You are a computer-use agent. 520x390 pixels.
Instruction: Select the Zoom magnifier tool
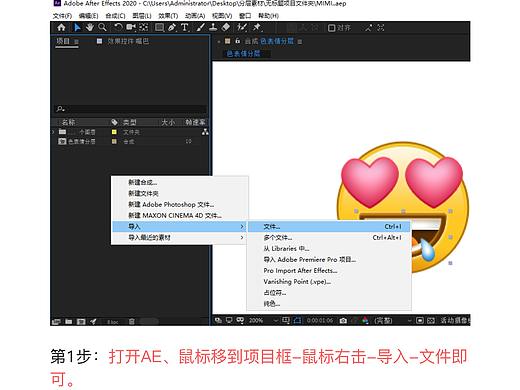[x=102, y=28]
